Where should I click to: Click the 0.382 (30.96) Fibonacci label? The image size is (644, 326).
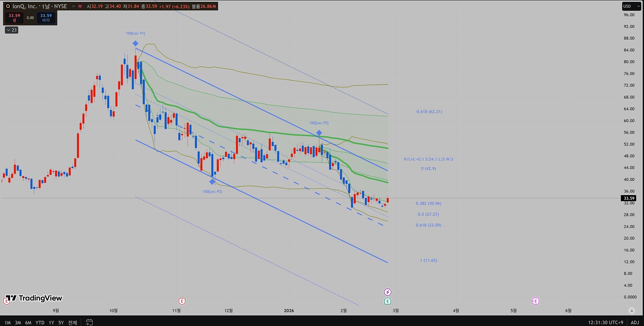(428, 203)
